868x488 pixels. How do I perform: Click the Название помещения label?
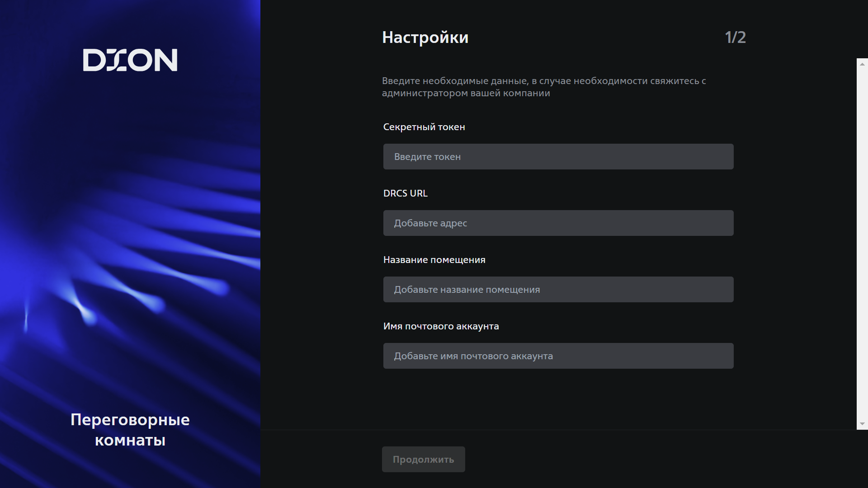tap(434, 260)
